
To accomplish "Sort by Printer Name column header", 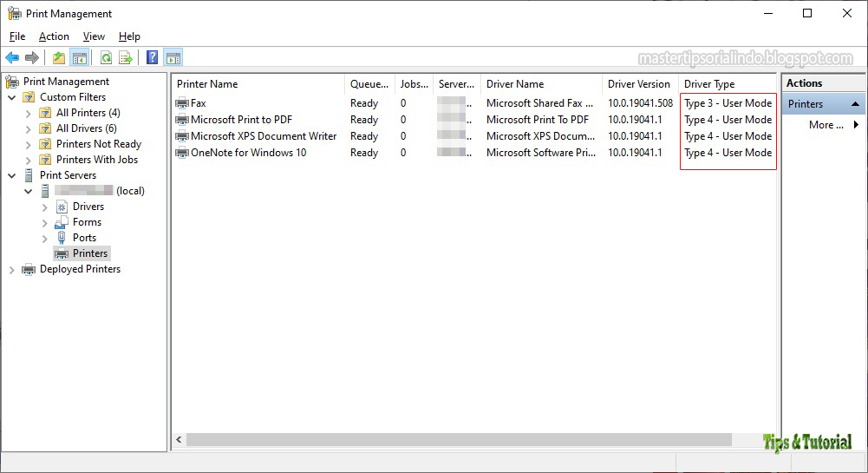I will pos(258,84).
